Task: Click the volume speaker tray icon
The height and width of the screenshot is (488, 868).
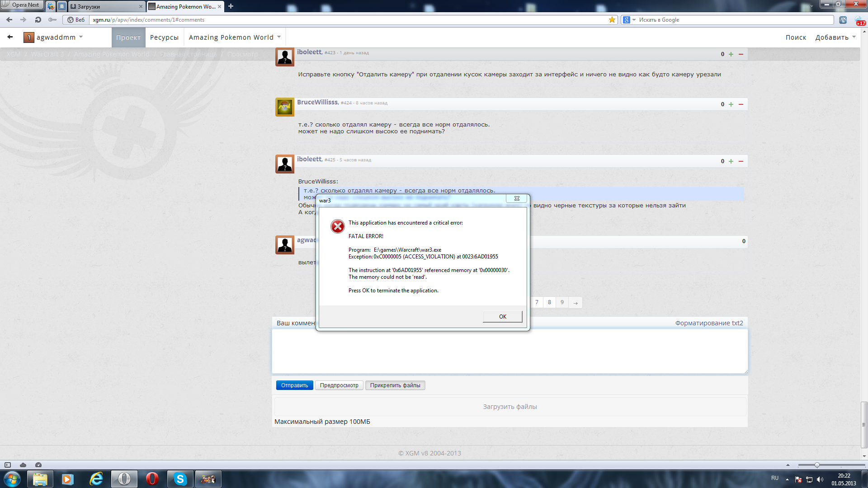Action: point(820,479)
